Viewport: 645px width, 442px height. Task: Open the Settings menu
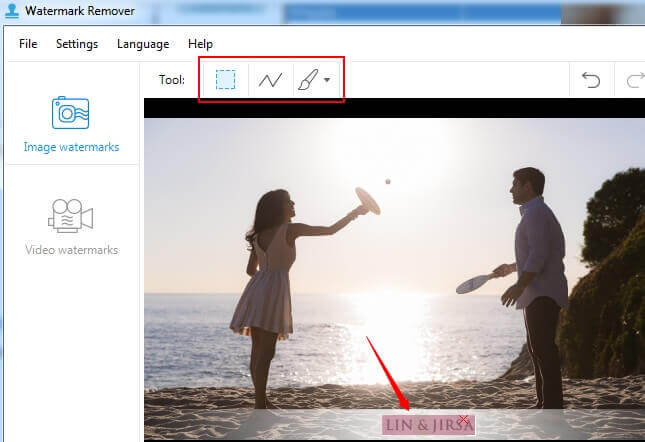click(77, 44)
